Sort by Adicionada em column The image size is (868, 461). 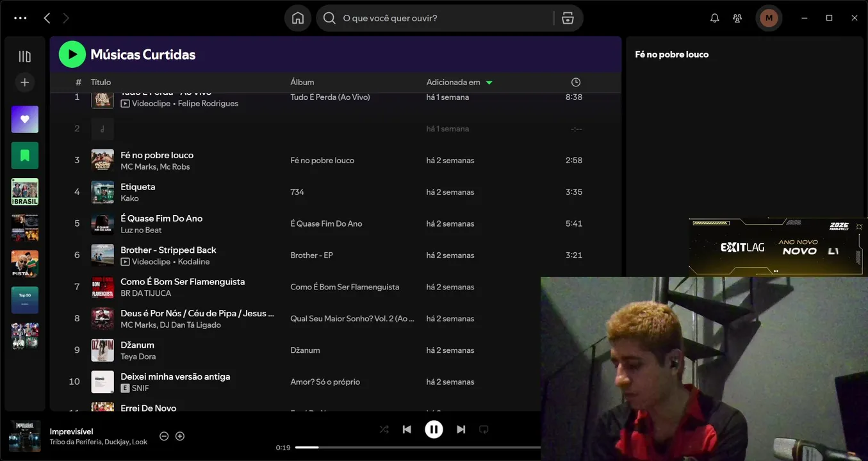click(x=459, y=82)
